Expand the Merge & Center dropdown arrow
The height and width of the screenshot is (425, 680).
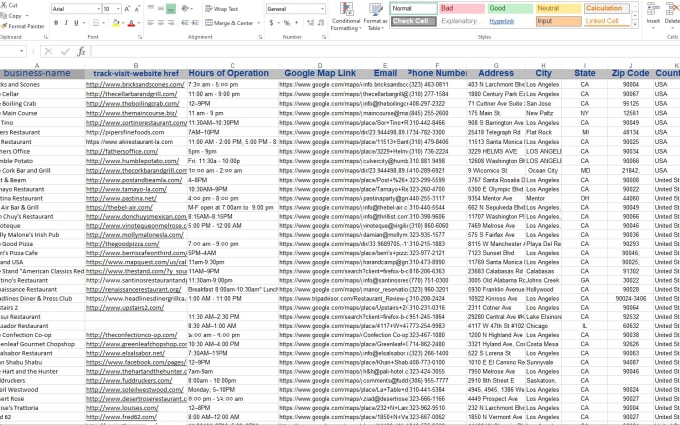pos(258,23)
